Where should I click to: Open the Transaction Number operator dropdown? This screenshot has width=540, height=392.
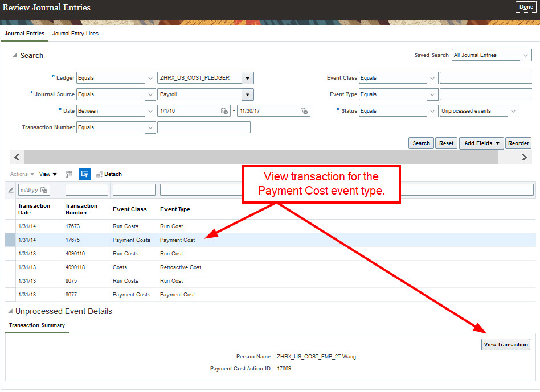[116, 127]
